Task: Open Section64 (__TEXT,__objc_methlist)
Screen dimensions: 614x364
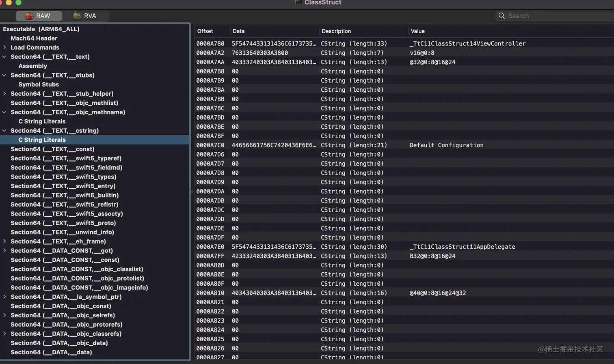Action: [65, 103]
